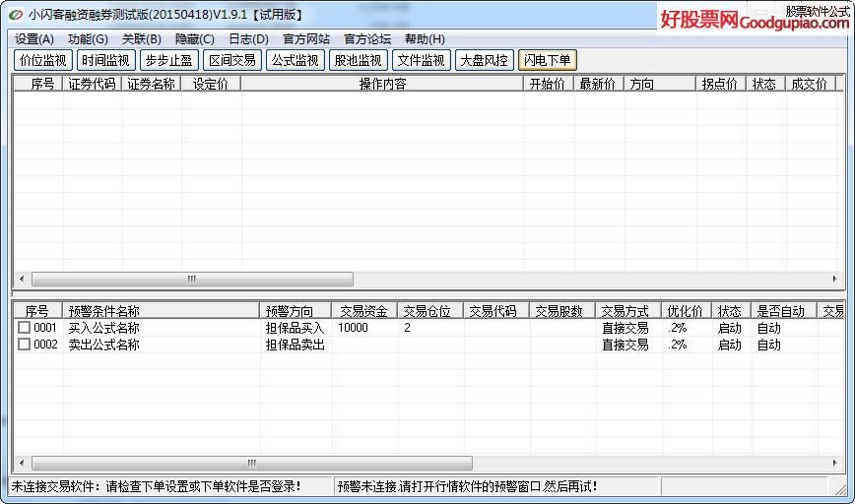Click 直接交易 in row 0002
855x504 pixels.
coord(625,345)
